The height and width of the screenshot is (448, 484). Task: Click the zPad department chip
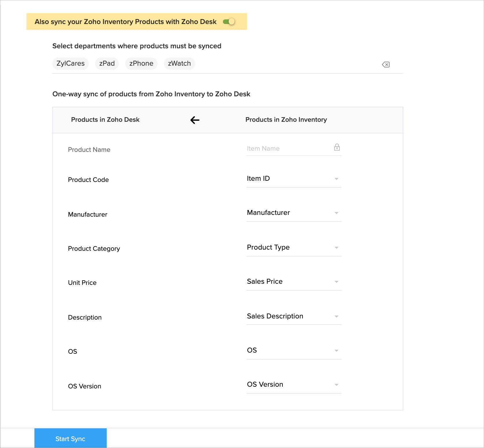point(107,64)
